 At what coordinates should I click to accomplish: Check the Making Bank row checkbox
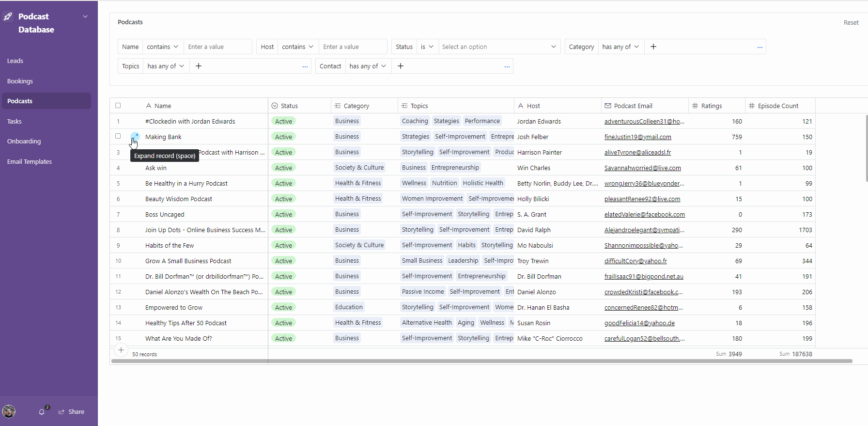tap(118, 136)
